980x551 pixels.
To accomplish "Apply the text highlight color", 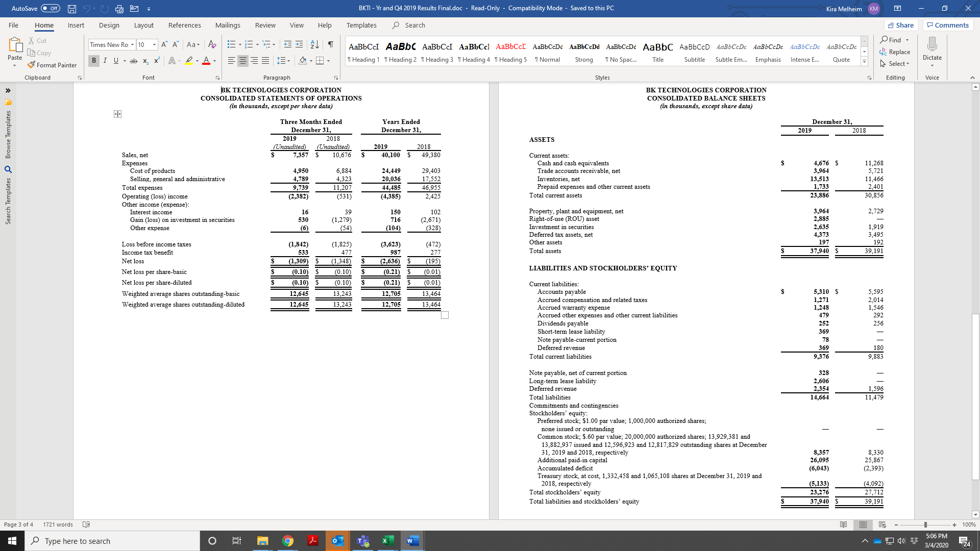I will [x=189, y=61].
